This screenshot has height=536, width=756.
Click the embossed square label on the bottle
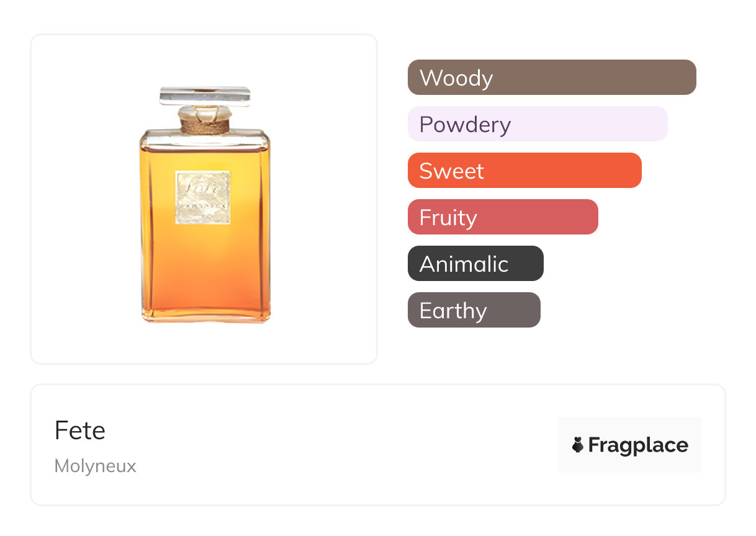pyautogui.click(x=203, y=197)
